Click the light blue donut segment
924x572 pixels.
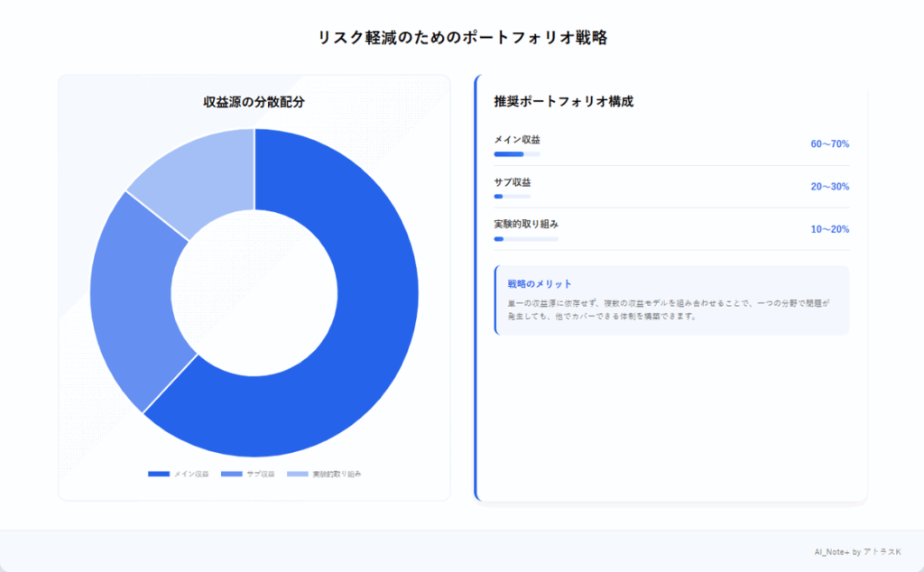[x=200, y=177]
